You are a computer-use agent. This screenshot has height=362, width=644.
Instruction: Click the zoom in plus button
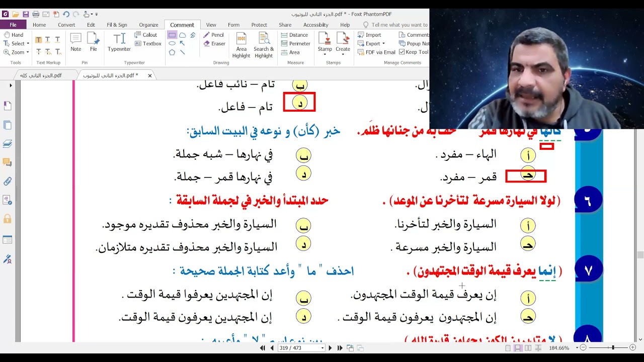pyautogui.click(x=632, y=348)
